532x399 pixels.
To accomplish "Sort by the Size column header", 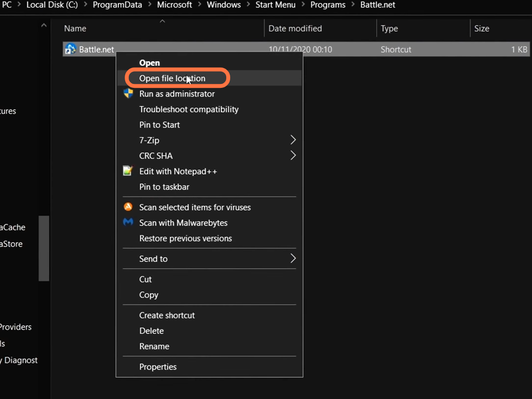I will [x=481, y=28].
